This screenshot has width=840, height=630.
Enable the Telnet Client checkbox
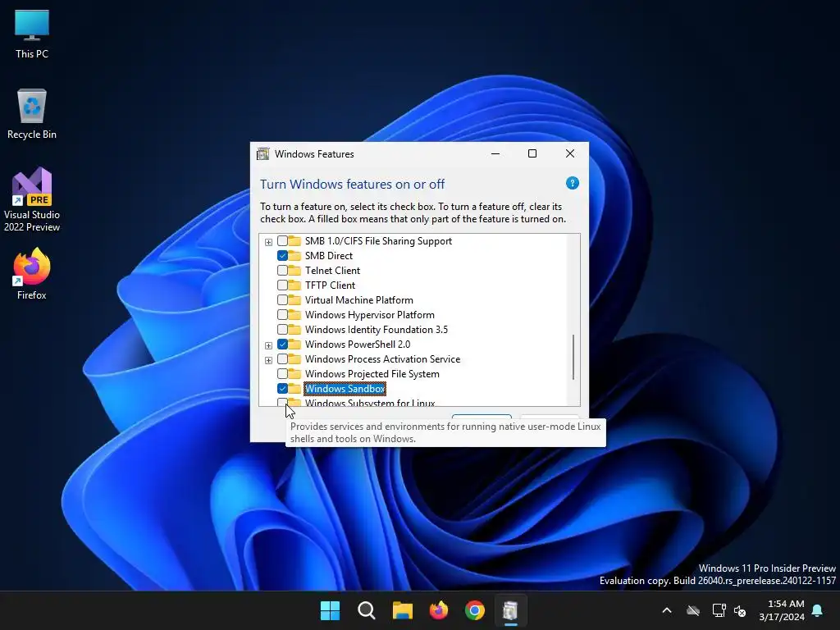pos(282,271)
